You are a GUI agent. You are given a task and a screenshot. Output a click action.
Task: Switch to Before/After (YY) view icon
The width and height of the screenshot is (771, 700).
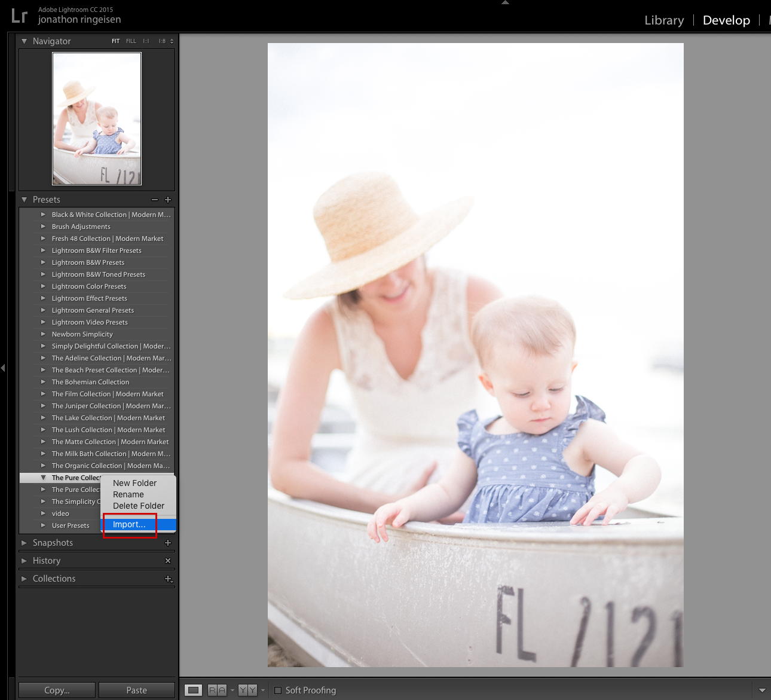pos(247,690)
